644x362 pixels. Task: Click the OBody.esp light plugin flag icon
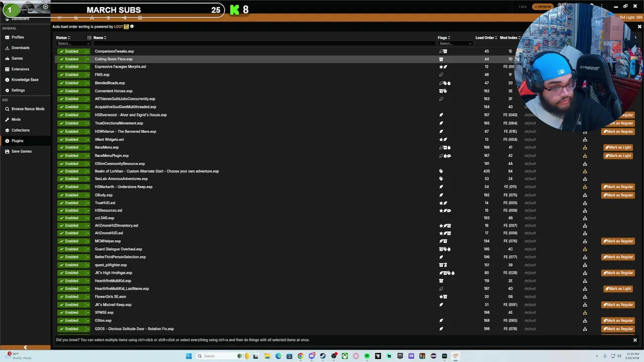click(x=441, y=195)
